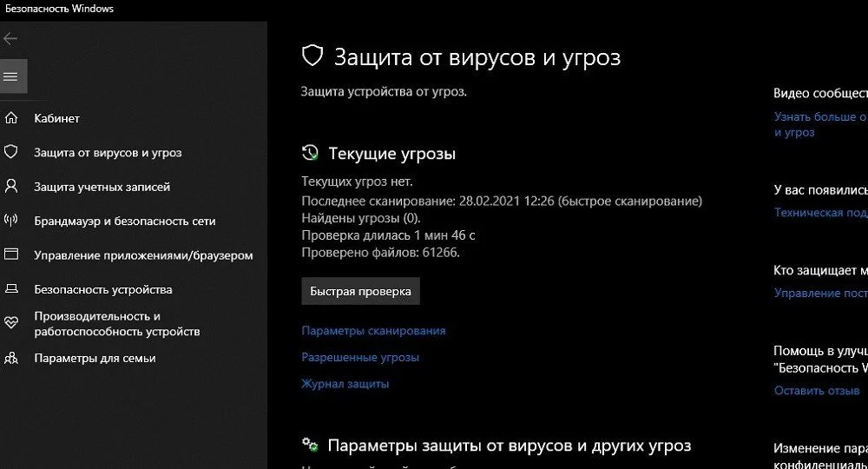Click the Проверка длилась 1 мин 46 с text
This screenshot has width=868, height=469.
(x=388, y=235)
